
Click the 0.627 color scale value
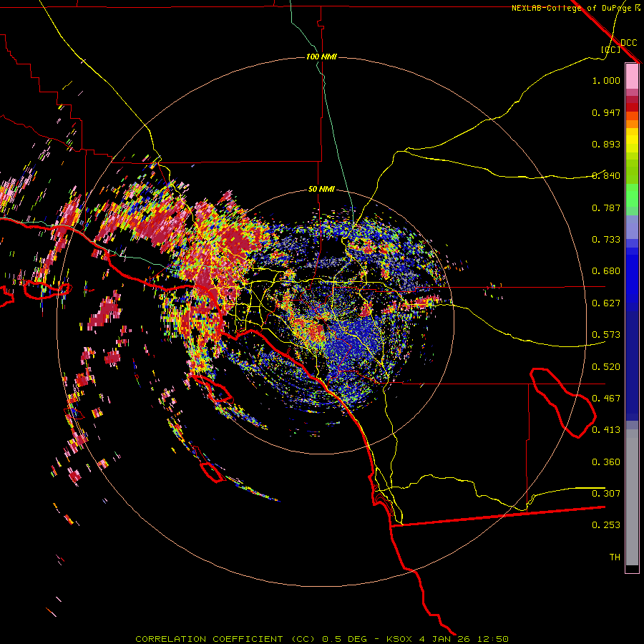(x=606, y=303)
